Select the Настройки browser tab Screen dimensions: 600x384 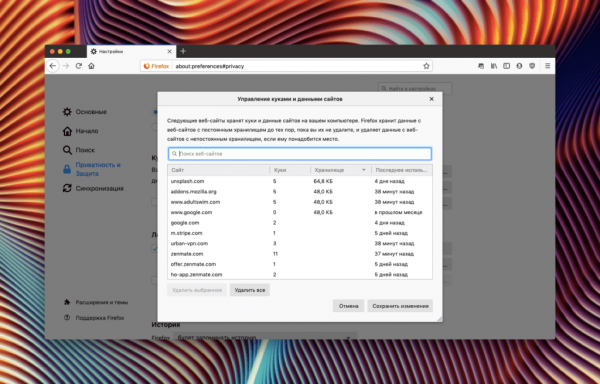pos(131,51)
